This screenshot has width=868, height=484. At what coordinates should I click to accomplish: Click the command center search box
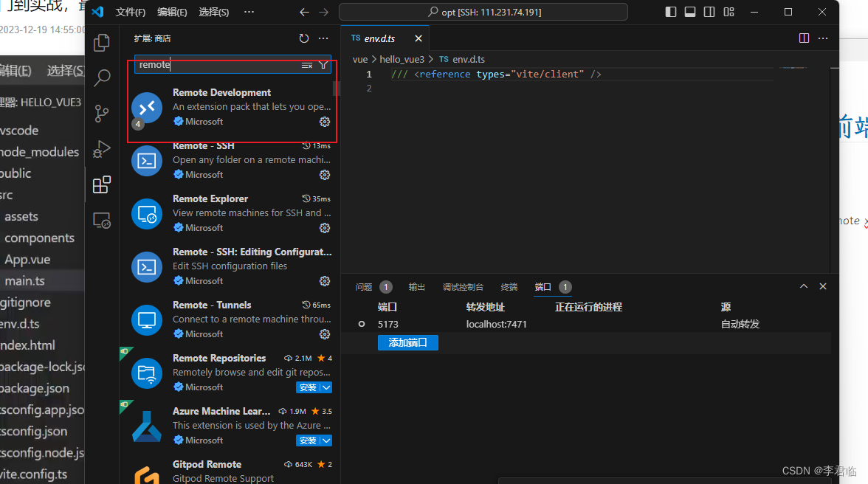click(x=483, y=12)
